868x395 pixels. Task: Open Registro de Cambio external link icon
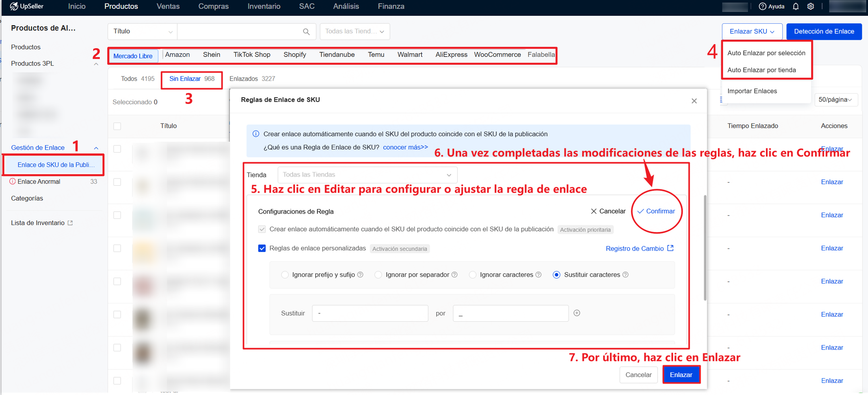click(x=670, y=248)
